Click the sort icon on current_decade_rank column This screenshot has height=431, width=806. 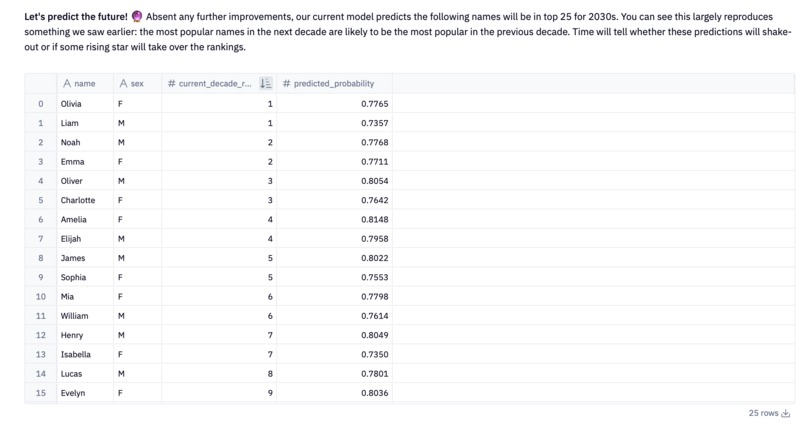(x=265, y=83)
